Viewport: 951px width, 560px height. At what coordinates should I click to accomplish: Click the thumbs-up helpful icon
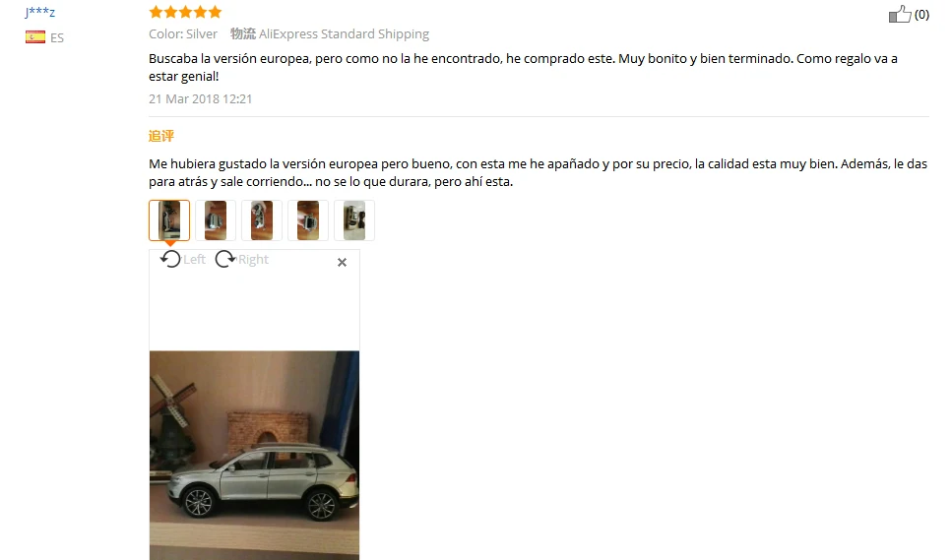click(x=900, y=14)
